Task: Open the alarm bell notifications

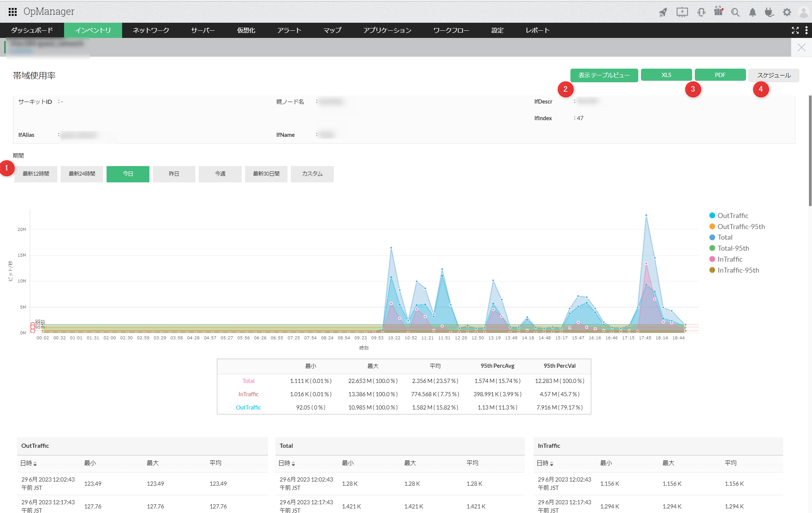Action: click(x=752, y=12)
